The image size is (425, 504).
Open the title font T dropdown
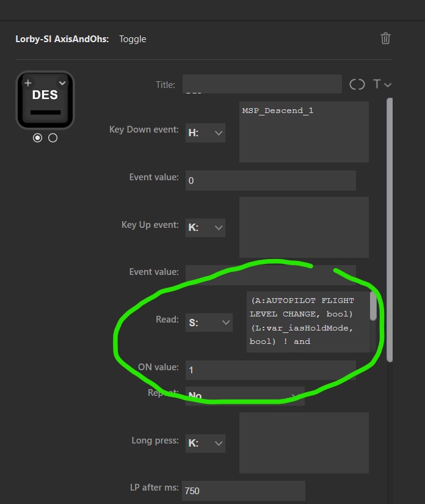pyautogui.click(x=382, y=84)
